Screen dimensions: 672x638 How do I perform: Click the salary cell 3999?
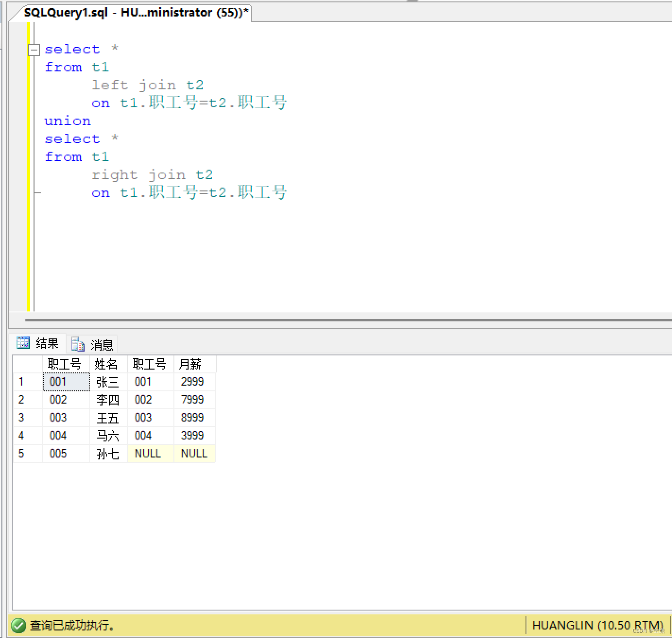(195, 436)
